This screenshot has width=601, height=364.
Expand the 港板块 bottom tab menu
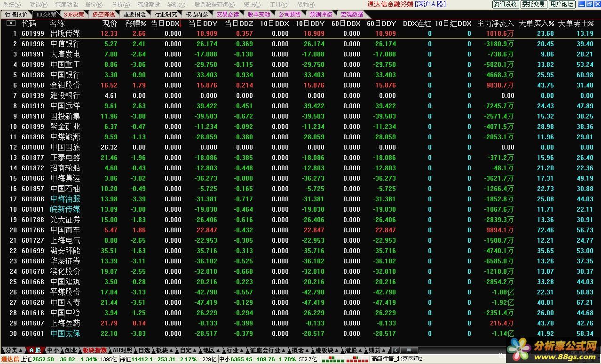click(x=327, y=350)
